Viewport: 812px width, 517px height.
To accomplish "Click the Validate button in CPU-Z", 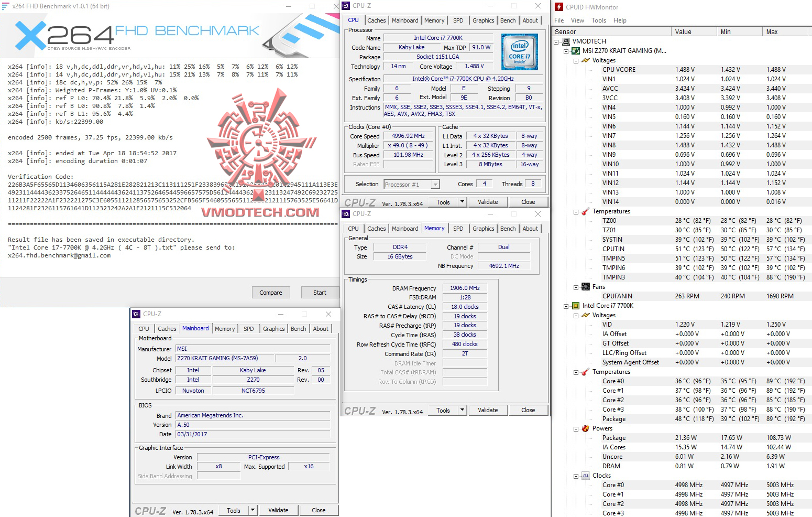I will (x=488, y=201).
